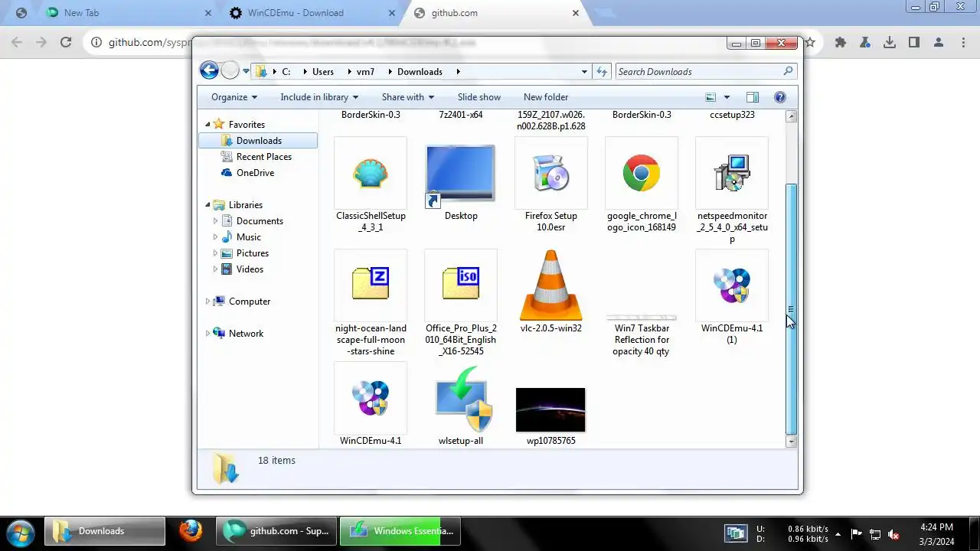
Task: Select netspeedmonitor setup installer icon
Action: tap(732, 173)
